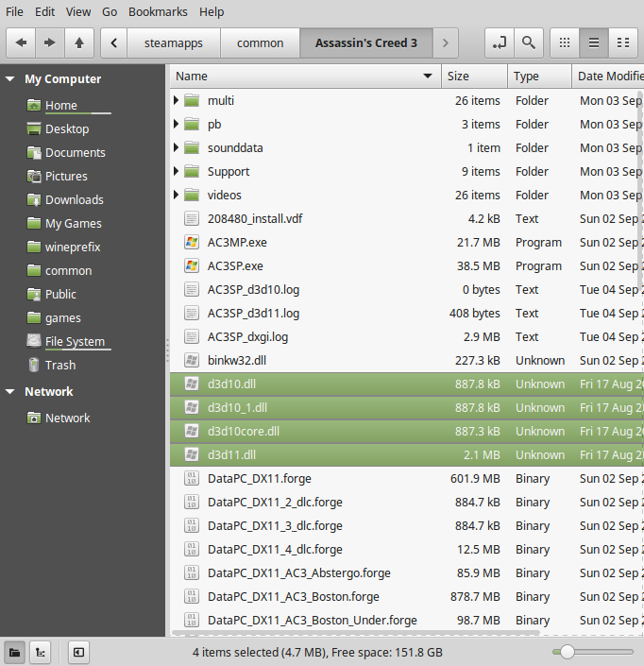Show places in the sidebar
The height and width of the screenshot is (666, 644).
(14, 652)
